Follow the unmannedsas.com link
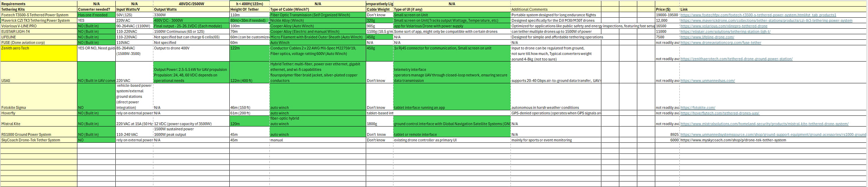The image size is (868, 187). click(x=707, y=81)
